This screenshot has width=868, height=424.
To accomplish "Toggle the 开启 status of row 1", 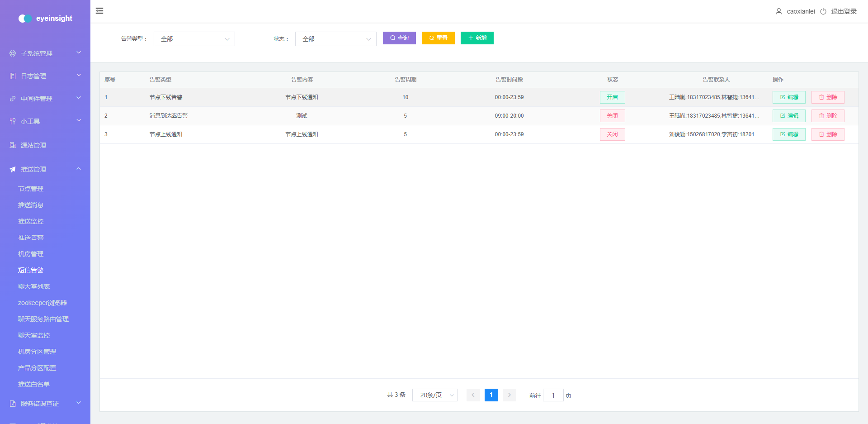I will (613, 97).
